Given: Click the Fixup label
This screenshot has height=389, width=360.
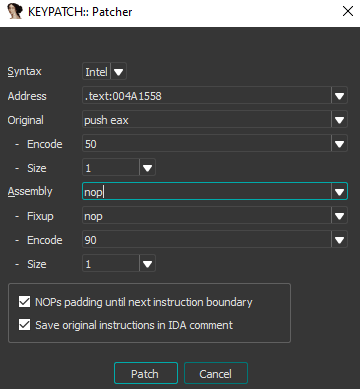Looking at the screenshot, I should [40, 216].
